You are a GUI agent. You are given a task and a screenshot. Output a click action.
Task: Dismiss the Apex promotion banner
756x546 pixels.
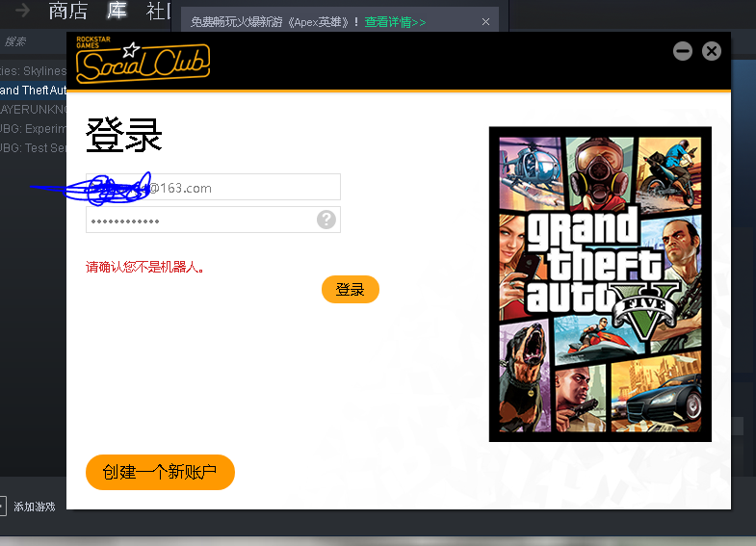coord(486,22)
